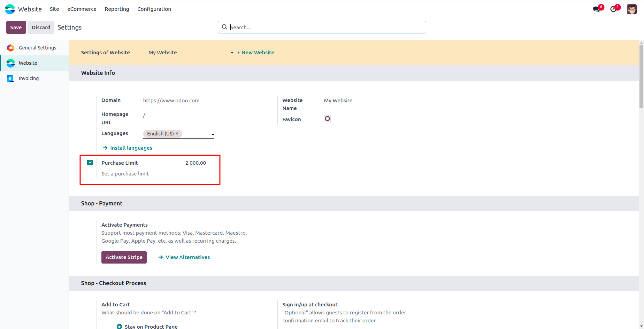Open the Configuration menu

(154, 9)
